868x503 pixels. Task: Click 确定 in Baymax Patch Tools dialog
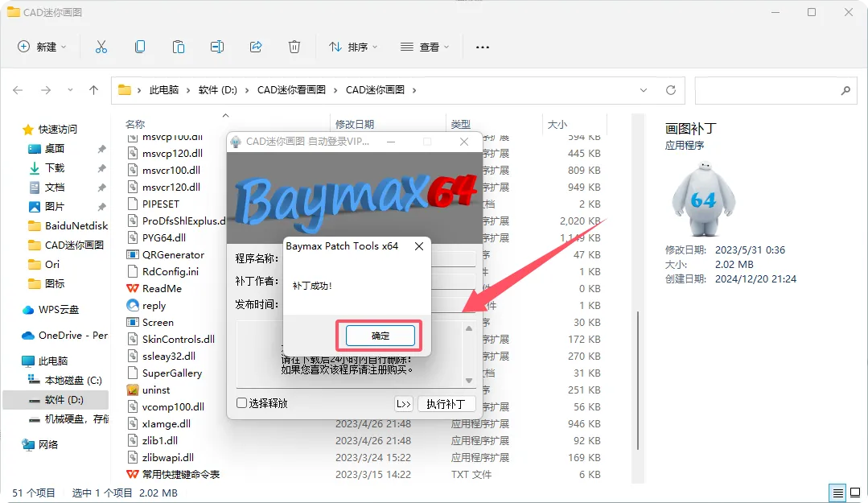point(380,336)
